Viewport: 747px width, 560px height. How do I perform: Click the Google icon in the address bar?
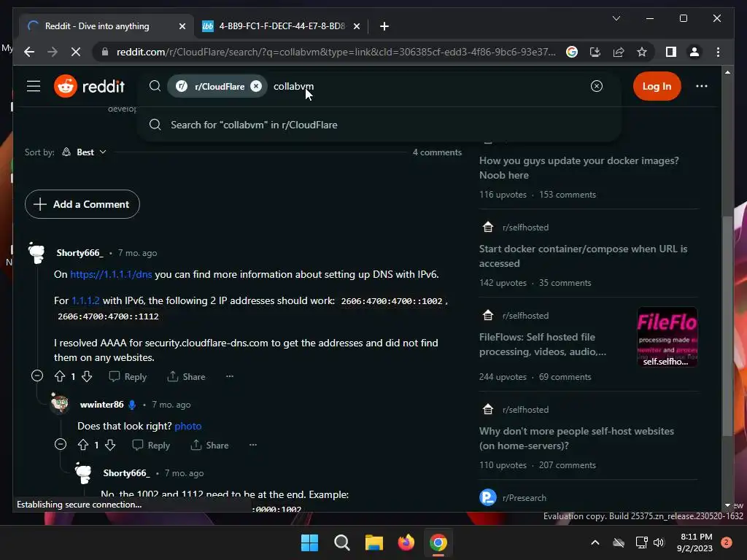pos(572,52)
